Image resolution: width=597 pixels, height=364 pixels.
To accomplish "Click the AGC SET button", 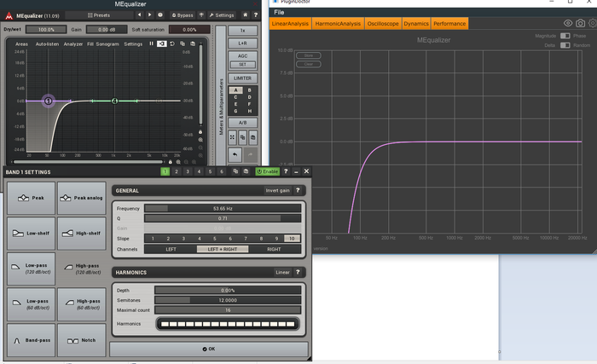I will (x=242, y=65).
